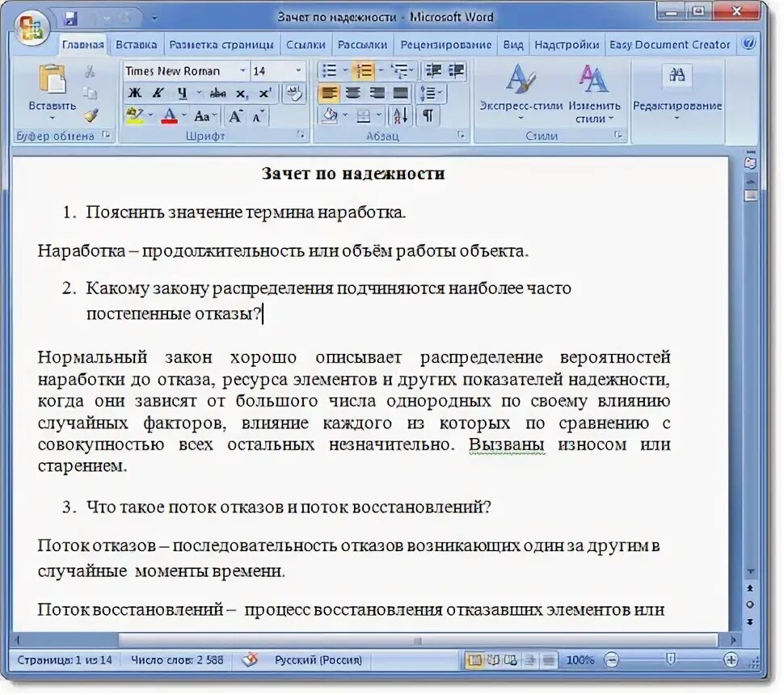Switch to Вставка tab
The width and height of the screenshot is (784, 695).
tap(136, 45)
